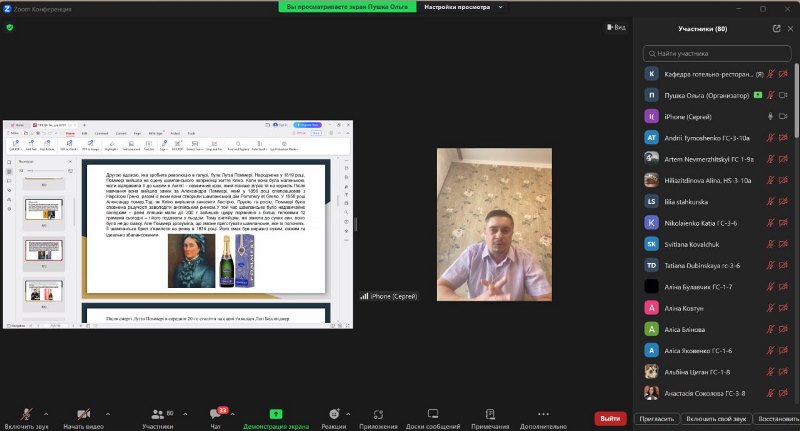
Task: Click green screen-viewing banner at top
Action: (347, 7)
